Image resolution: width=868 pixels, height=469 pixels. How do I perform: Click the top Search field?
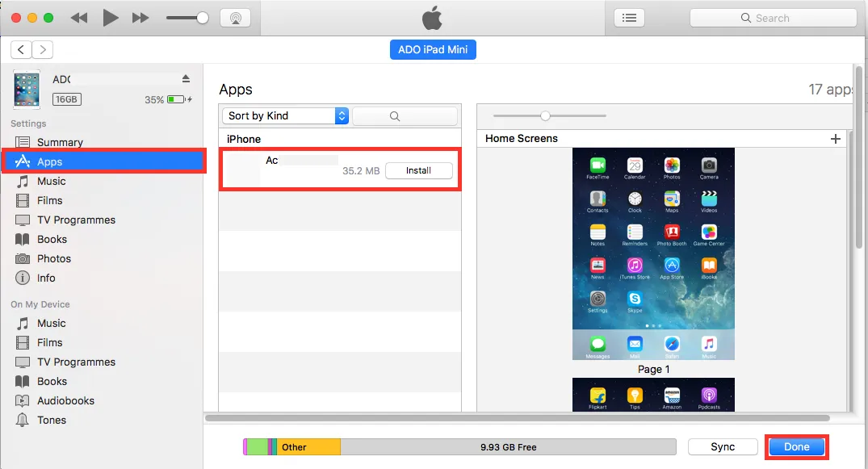tap(773, 18)
